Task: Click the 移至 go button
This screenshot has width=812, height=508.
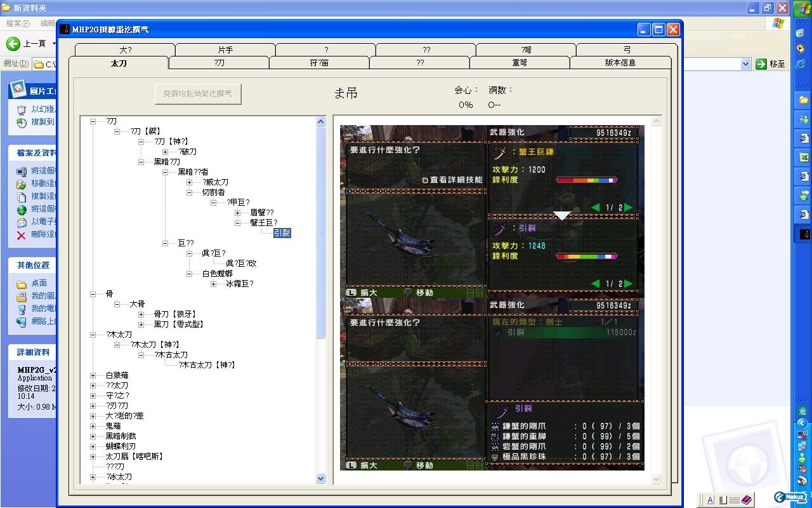Action: pyautogui.click(x=771, y=63)
